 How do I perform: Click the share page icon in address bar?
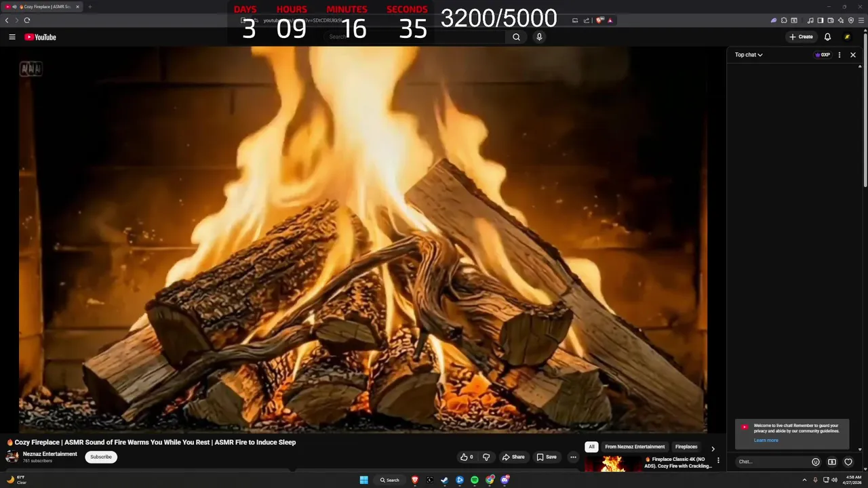[587, 20]
